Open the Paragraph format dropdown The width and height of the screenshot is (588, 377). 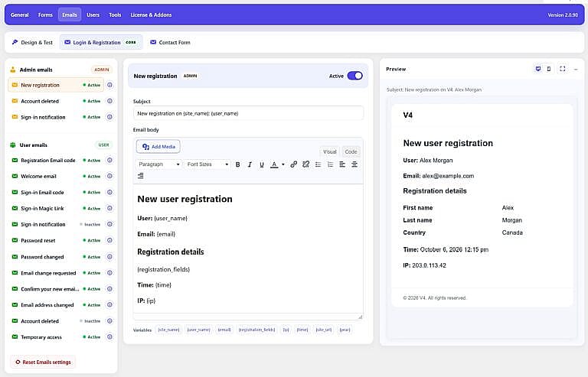158,164
